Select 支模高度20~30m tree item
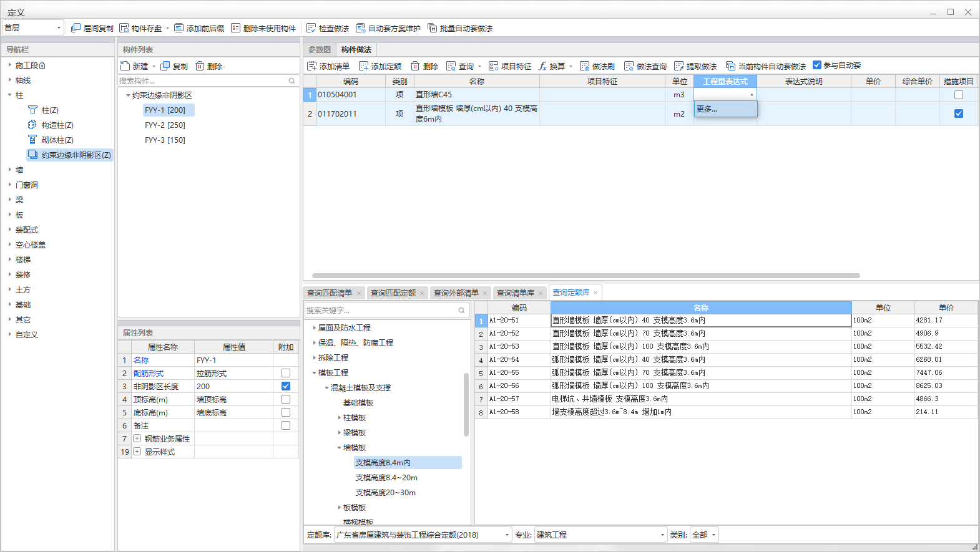 [x=385, y=492]
